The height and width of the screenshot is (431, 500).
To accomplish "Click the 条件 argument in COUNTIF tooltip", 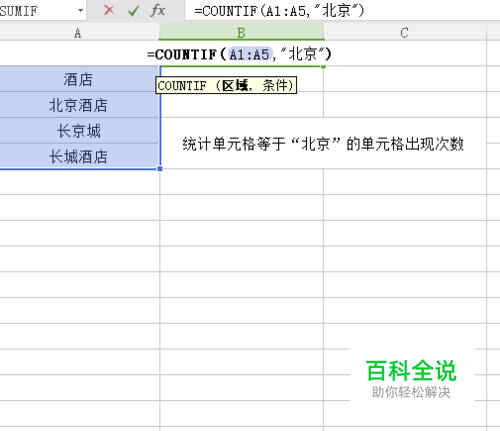I will click(x=275, y=86).
